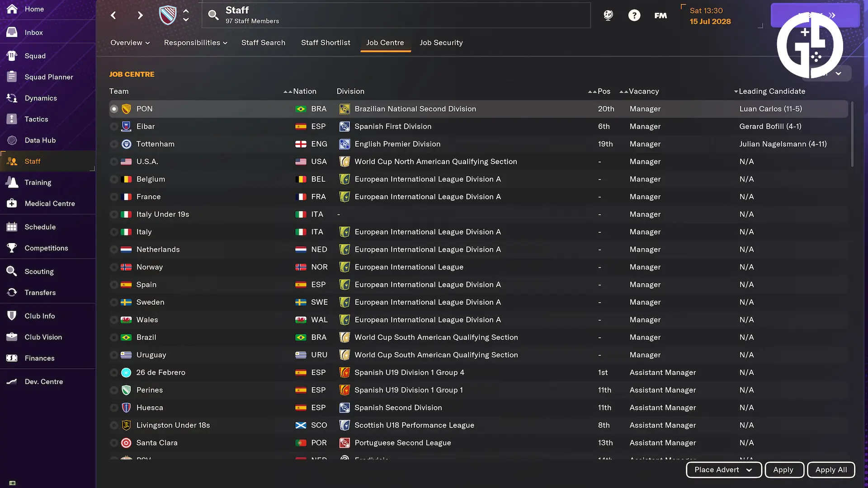Image resolution: width=868 pixels, height=488 pixels.
Task: Switch to the Job Security tab
Action: 441,42
